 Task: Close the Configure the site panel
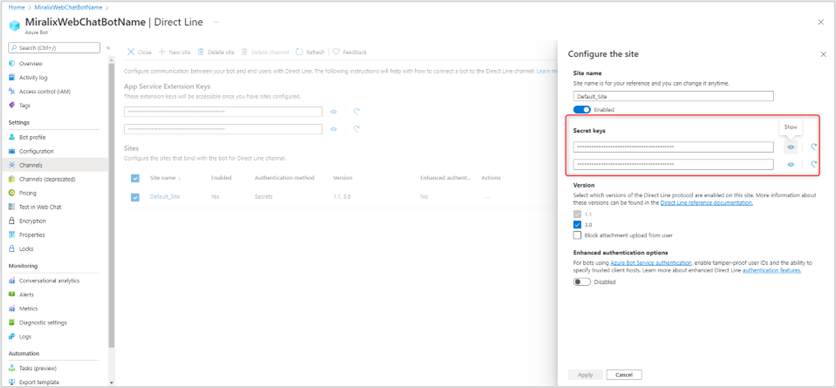coord(823,54)
